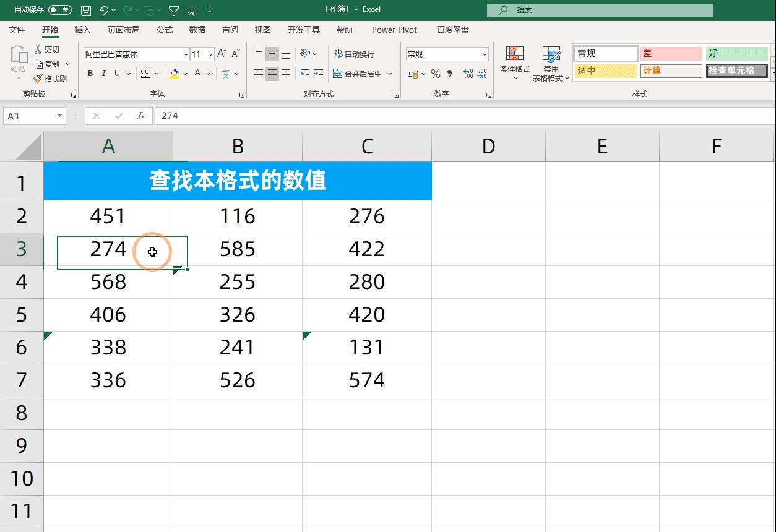Toggle bold formatting with B icon
The image size is (776, 532).
90,74
